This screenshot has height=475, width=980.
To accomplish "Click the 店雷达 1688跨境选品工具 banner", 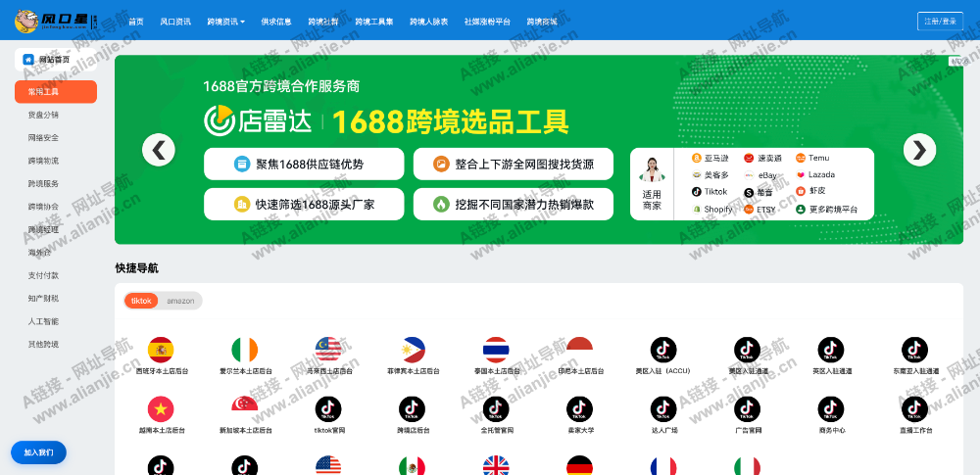I will [x=539, y=150].
